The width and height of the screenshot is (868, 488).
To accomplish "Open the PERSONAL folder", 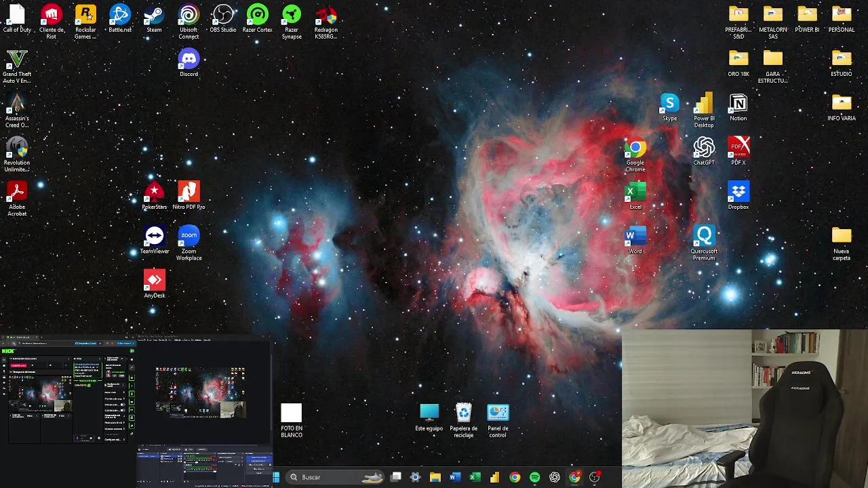I will pyautogui.click(x=842, y=20).
